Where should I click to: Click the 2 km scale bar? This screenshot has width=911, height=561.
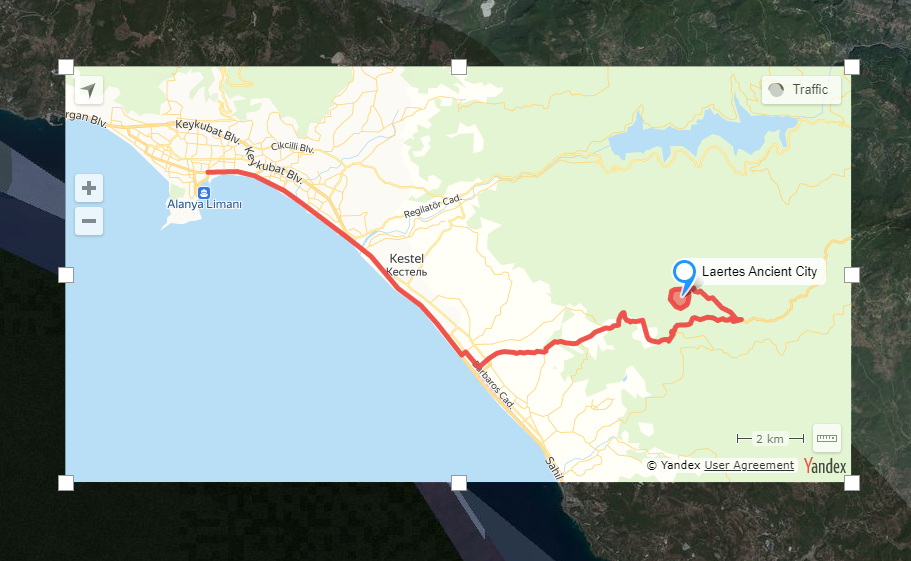770,439
